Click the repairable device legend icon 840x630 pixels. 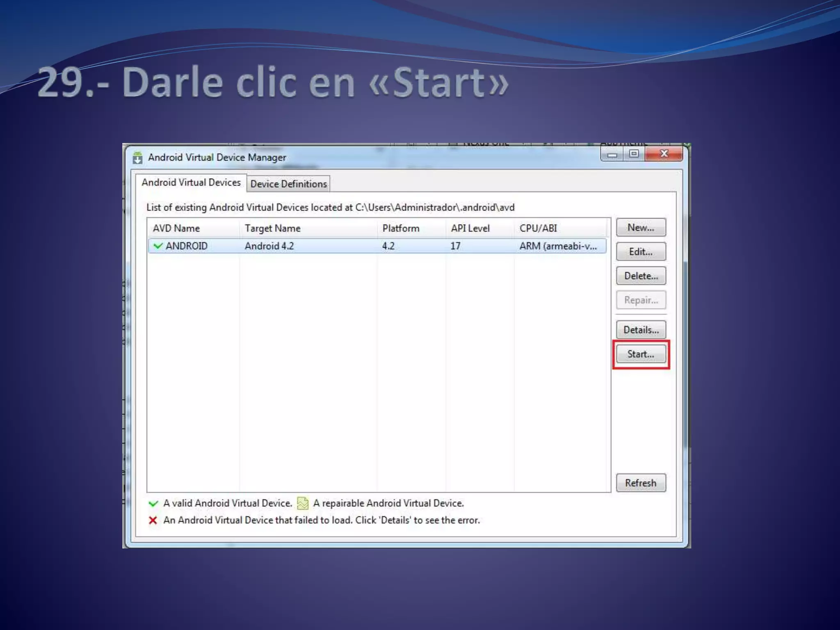[x=303, y=503]
